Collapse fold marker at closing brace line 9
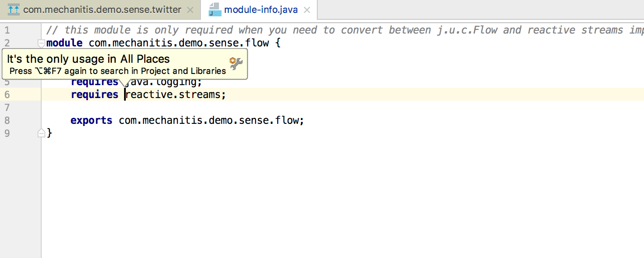This screenshot has width=644, height=258. point(41,133)
